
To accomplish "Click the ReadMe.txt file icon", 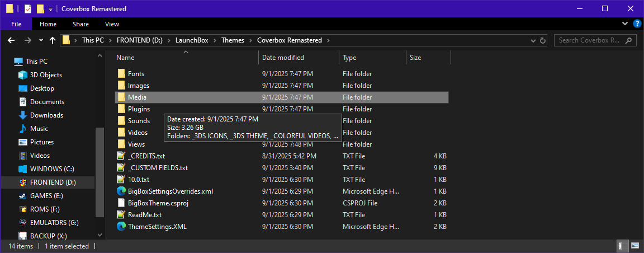I will (x=121, y=215).
